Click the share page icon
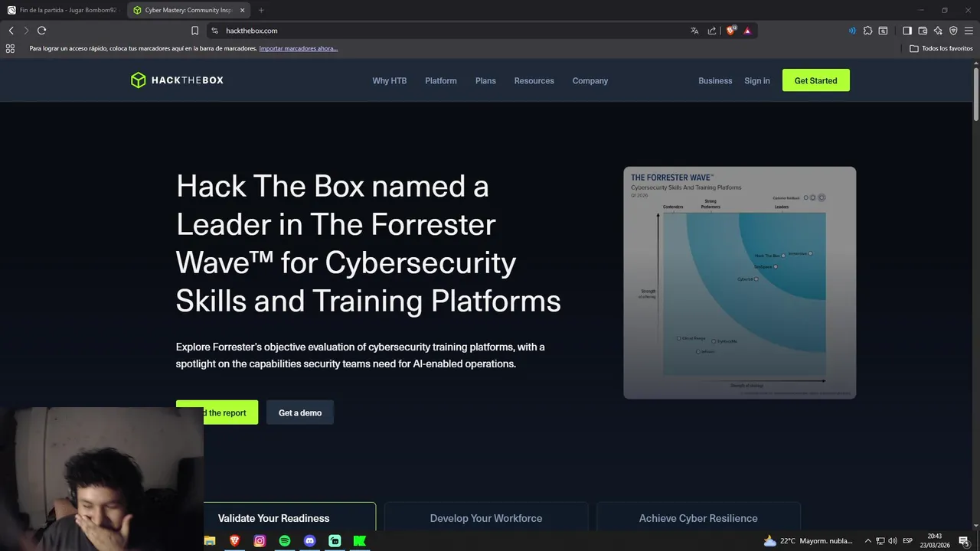The image size is (980, 551). pyautogui.click(x=712, y=31)
